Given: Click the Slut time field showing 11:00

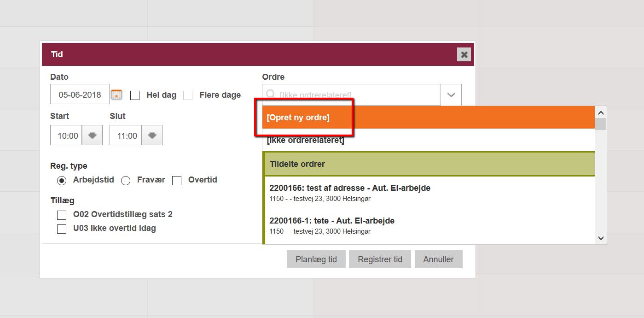Looking at the screenshot, I should 126,135.
